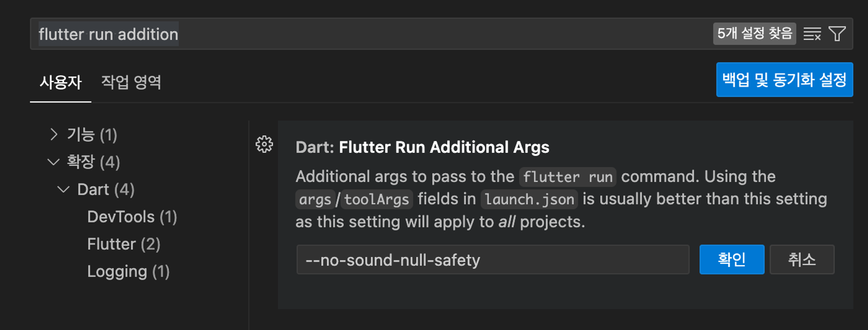The image size is (868, 330).
Task: Select the Dart category row
Action: [x=105, y=189]
